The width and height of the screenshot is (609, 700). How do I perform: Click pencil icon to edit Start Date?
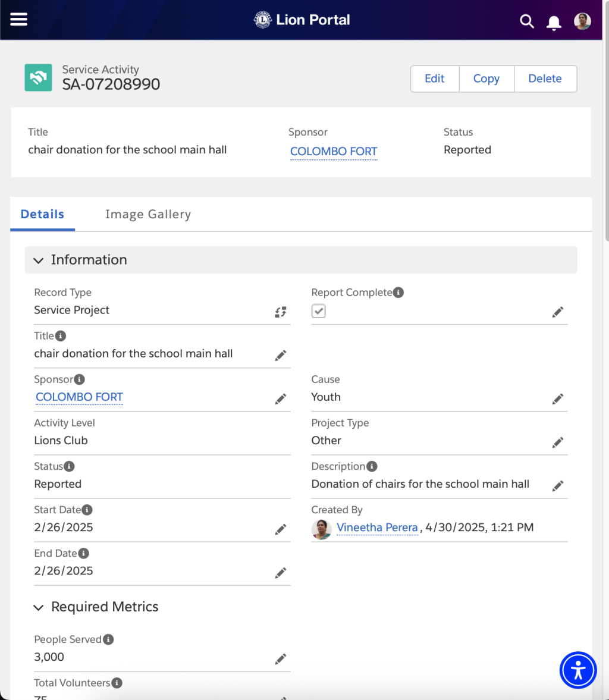point(280,529)
